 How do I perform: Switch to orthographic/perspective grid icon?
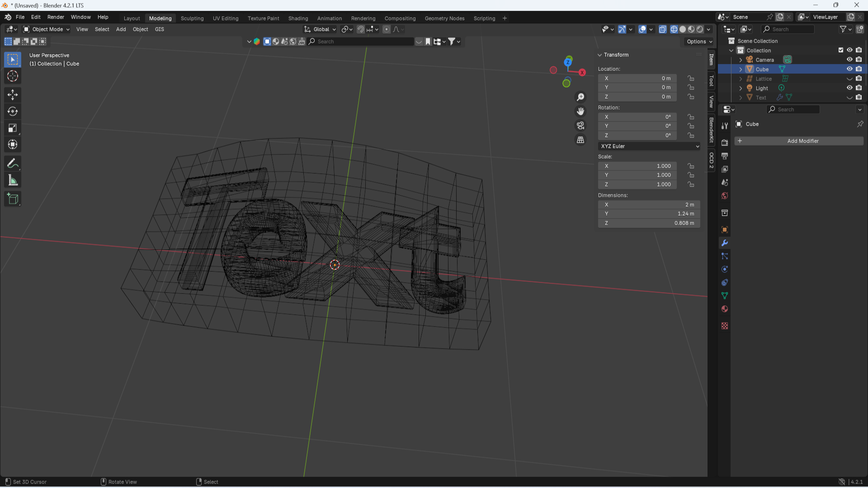(x=580, y=140)
